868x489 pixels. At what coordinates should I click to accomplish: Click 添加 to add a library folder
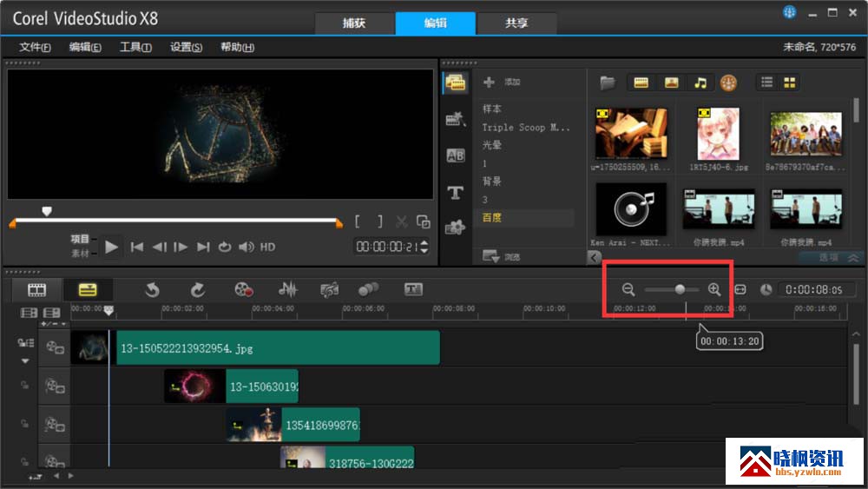pos(503,83)
